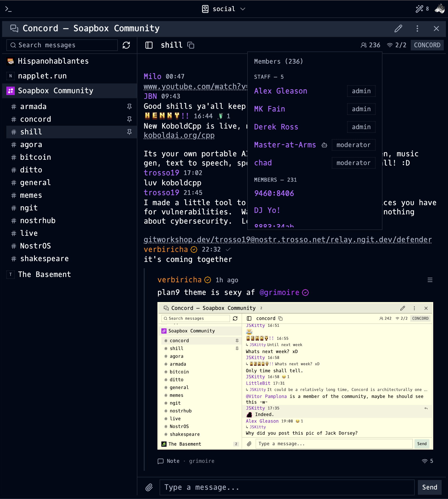Screen dimensions: 448x499
Task: Open JBN's profile from 09:43 message
Action: click(150, 96)
